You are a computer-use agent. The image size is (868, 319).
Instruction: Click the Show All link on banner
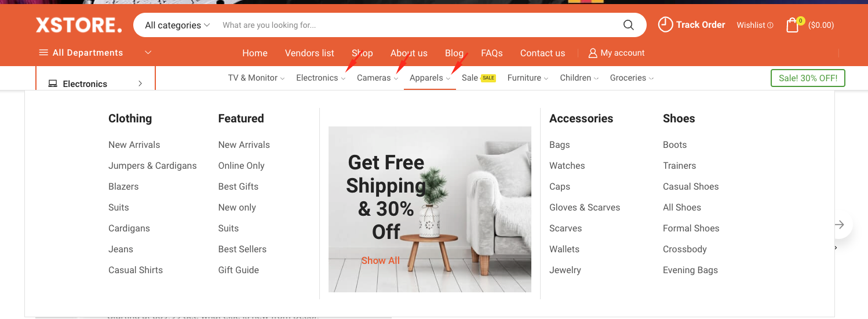click(x=381, y=260)
